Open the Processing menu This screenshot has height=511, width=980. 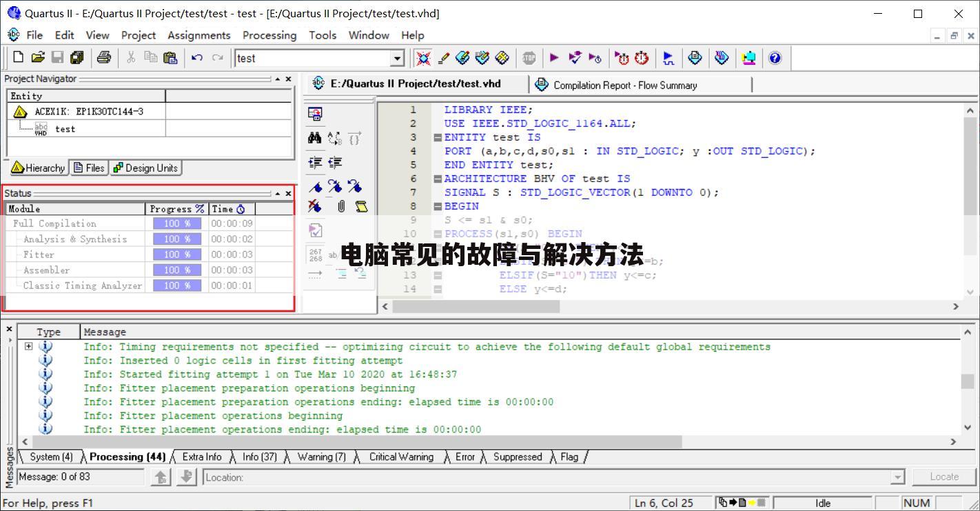pos(269,35)
